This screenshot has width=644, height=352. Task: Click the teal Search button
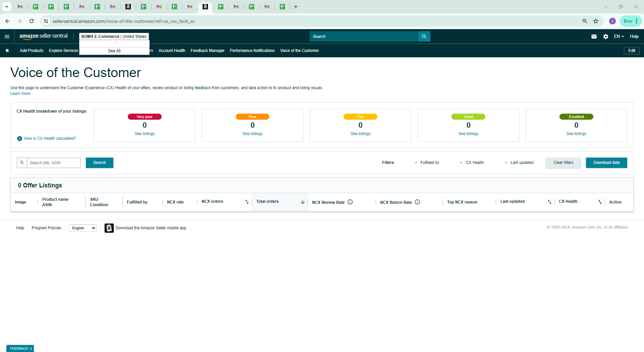point(100,163)
